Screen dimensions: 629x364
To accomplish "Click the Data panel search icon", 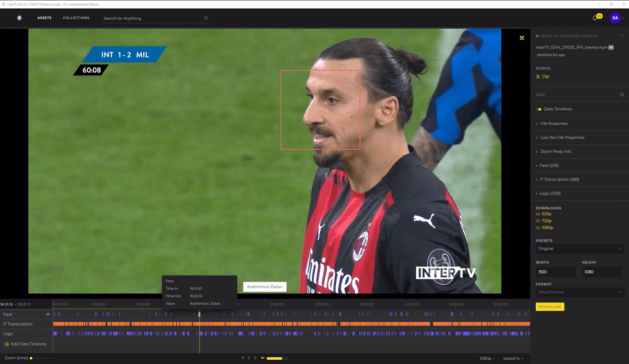I will point(622,95).
